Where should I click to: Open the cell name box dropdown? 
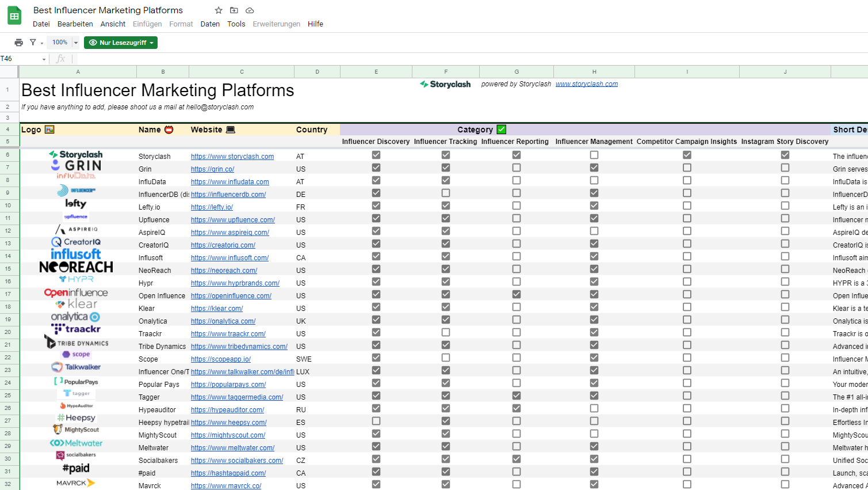tap(44, 59)
